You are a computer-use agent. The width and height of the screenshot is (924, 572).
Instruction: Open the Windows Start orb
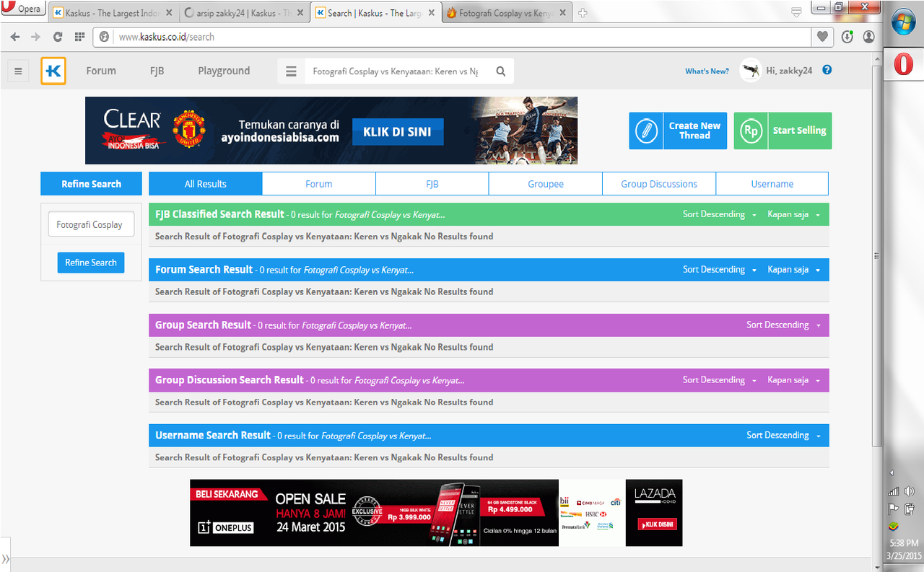(903, 23)
